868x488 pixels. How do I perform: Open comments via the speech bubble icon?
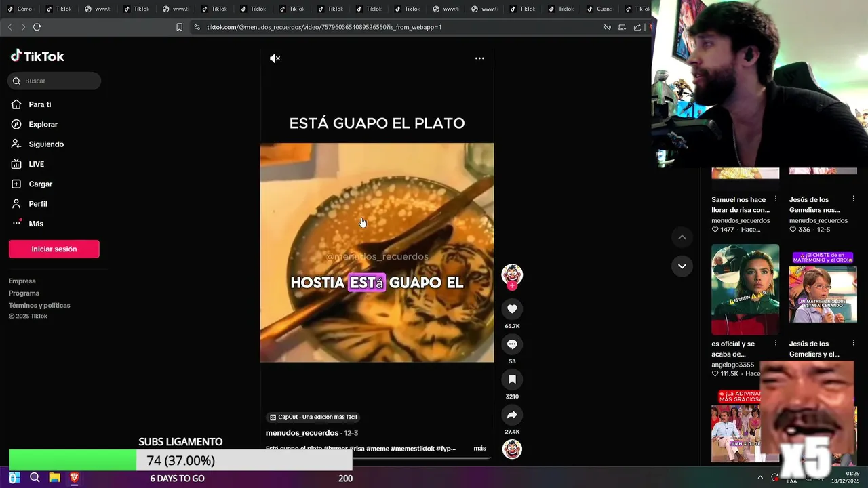[512, 344]
